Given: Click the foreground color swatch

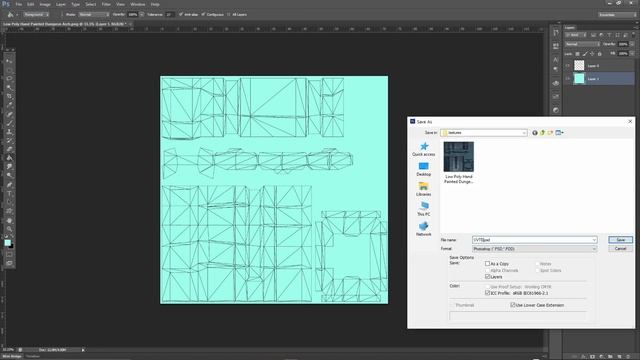Looking at the screenshot, I should click(x=7, y=242).
